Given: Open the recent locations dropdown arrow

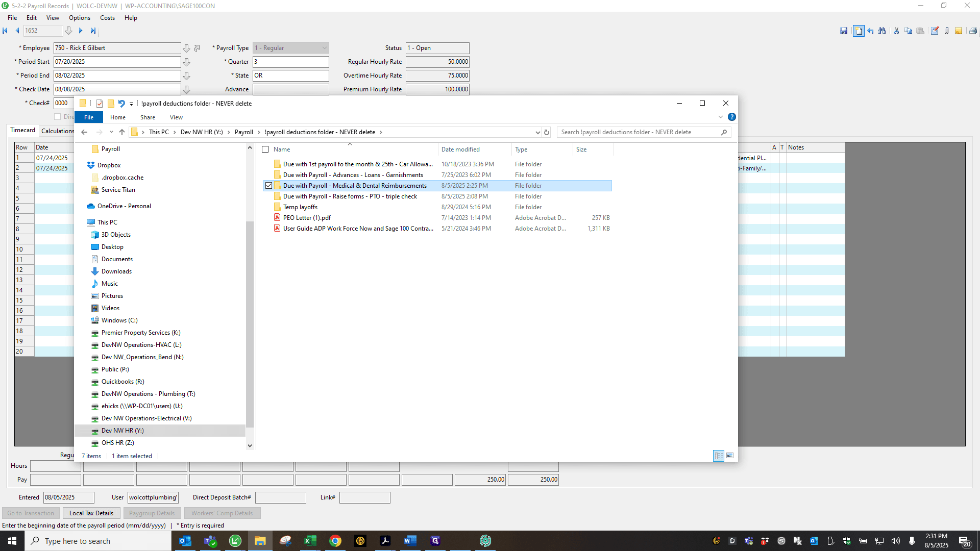Looking at the screenshot, I should tap(111, 132).
